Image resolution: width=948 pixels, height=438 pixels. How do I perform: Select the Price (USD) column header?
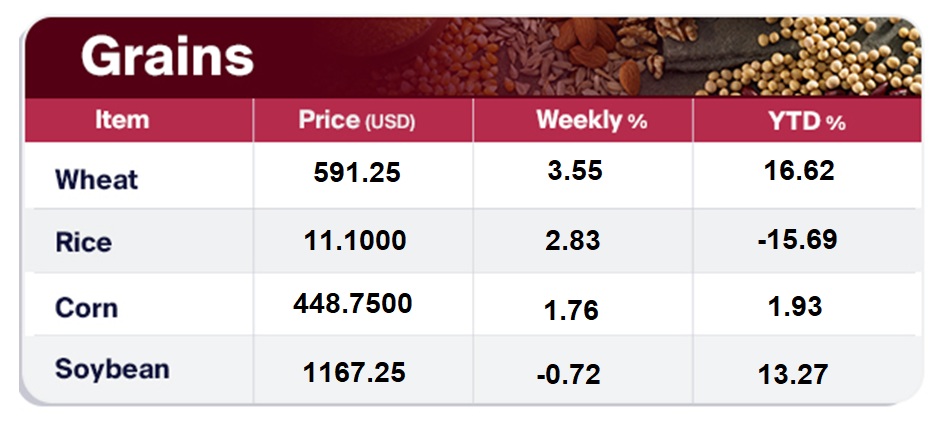click(x=357, y=121)
